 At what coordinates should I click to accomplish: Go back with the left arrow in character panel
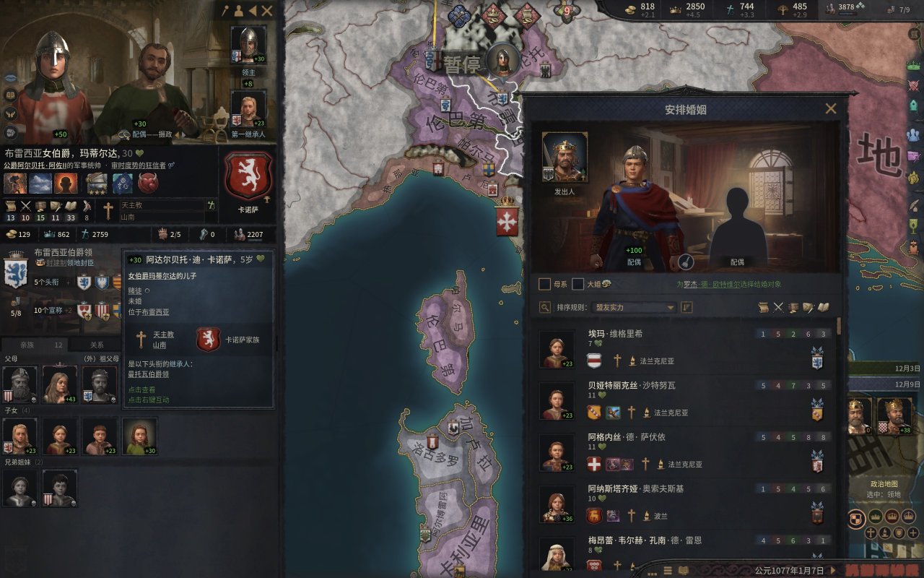pos(253,11)
